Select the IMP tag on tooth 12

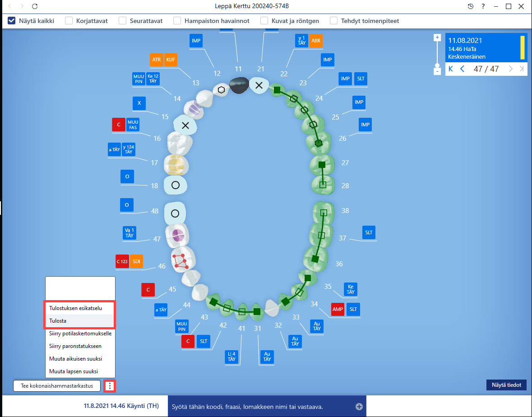(x=196, y=41)
